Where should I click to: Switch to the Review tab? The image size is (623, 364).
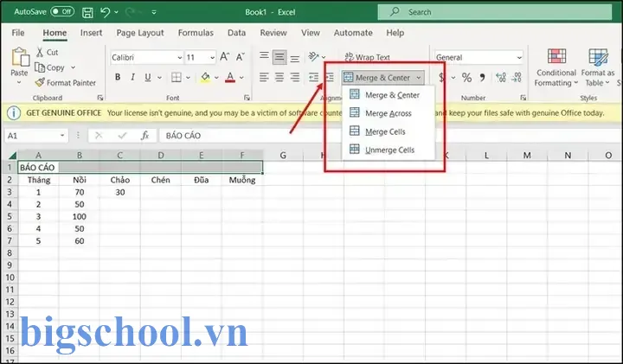click(273, 33)
